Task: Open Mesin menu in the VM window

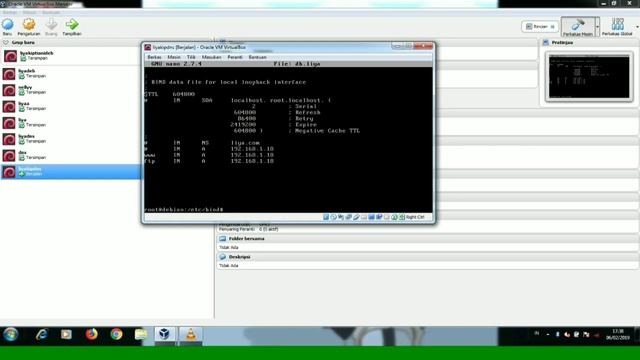Action: [x=174, y=57]
